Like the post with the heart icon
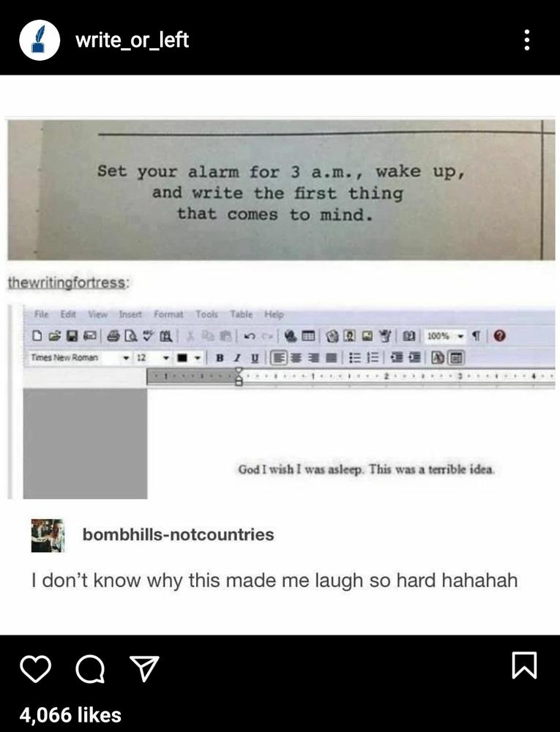 36,668
